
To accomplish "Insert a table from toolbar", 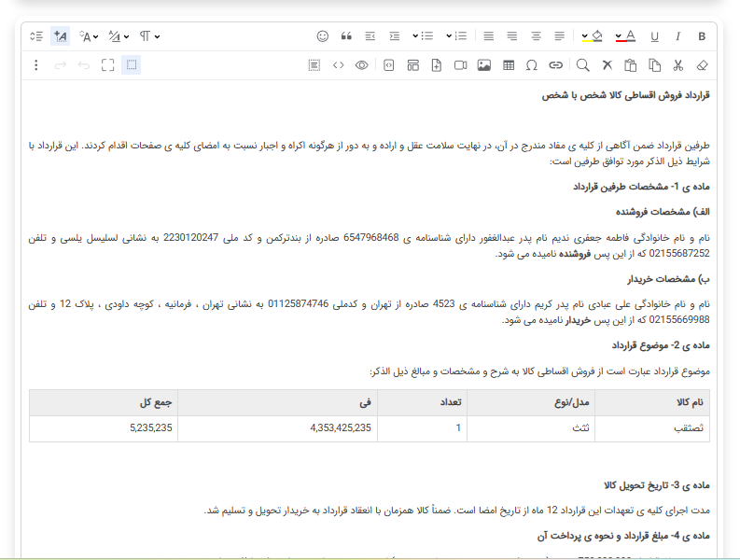I will coord(508,65).
